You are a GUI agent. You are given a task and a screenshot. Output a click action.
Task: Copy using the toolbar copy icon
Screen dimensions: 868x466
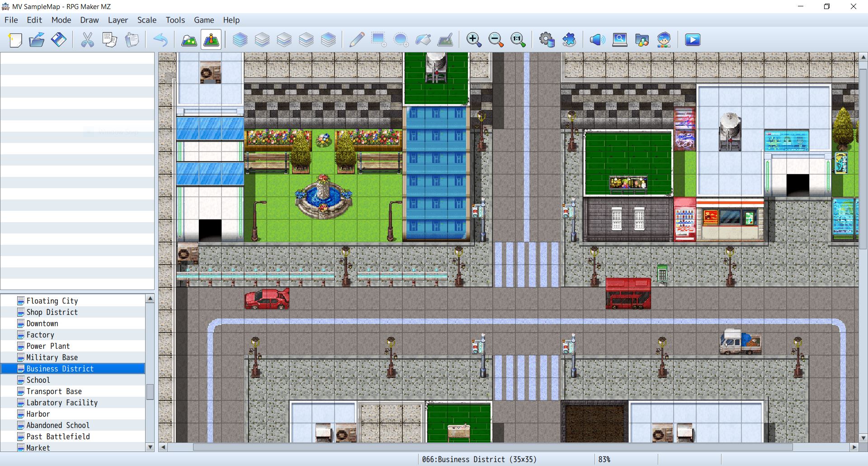[109, 40]
